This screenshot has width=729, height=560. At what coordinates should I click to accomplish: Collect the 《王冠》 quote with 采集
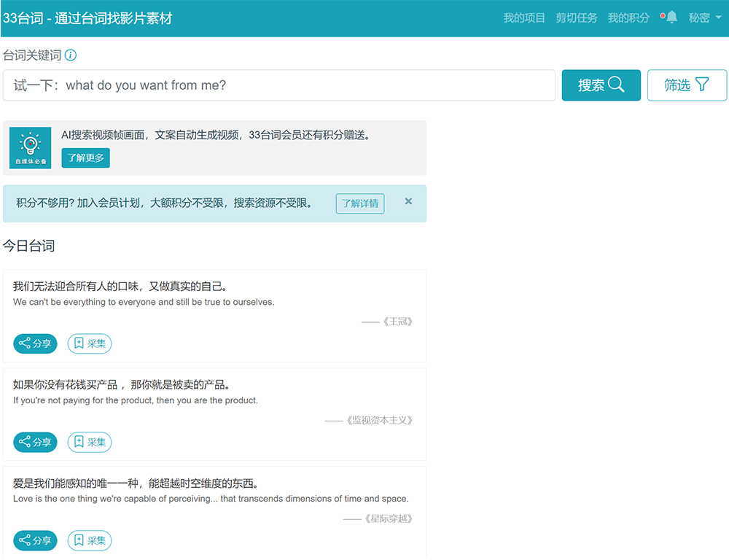pyautogui.click(x=90, y=343)
